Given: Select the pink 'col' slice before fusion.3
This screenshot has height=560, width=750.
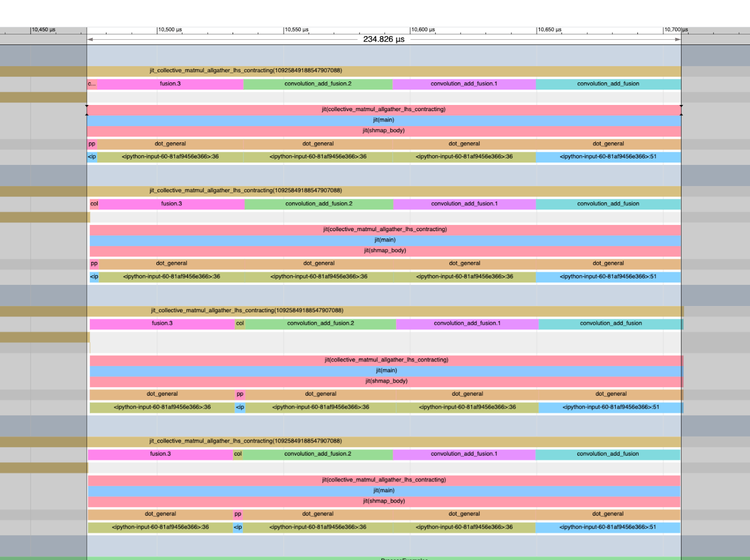Looking at the screenshot, I should click(x=94, y=204).
